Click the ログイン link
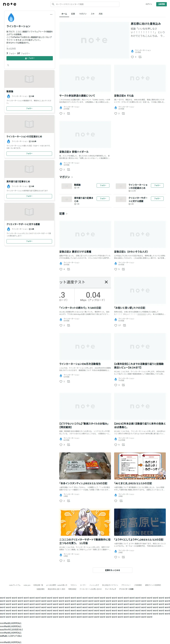Screen dimensions: 170x644 149,4
